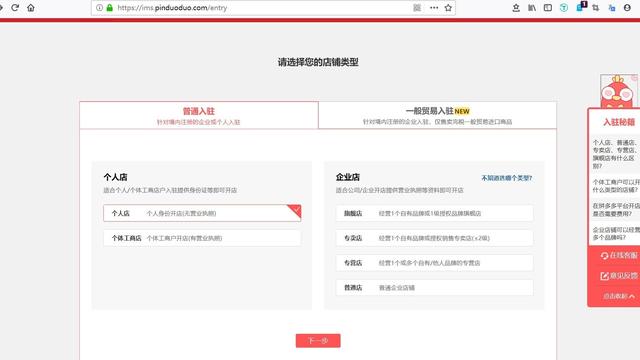The image size is (640, 360).
Task: Open FAQ about 个人店、普通店 differences
Action: click(x=616, y=154)
